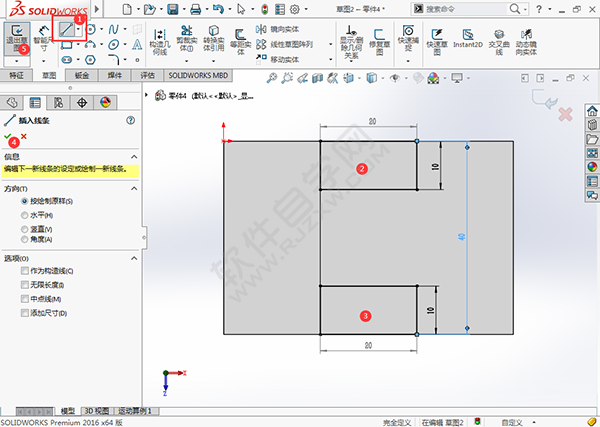
Task: Switch to the SOLIDWORKS MBD tab
Action: (198, 75)
